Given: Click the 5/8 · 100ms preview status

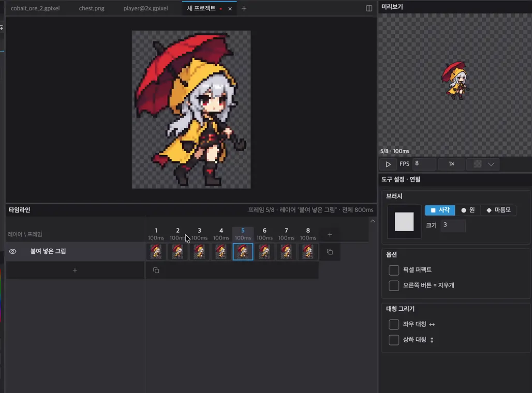Looking at the screenshot, I should pyautogui.click(x=394, y=151).
